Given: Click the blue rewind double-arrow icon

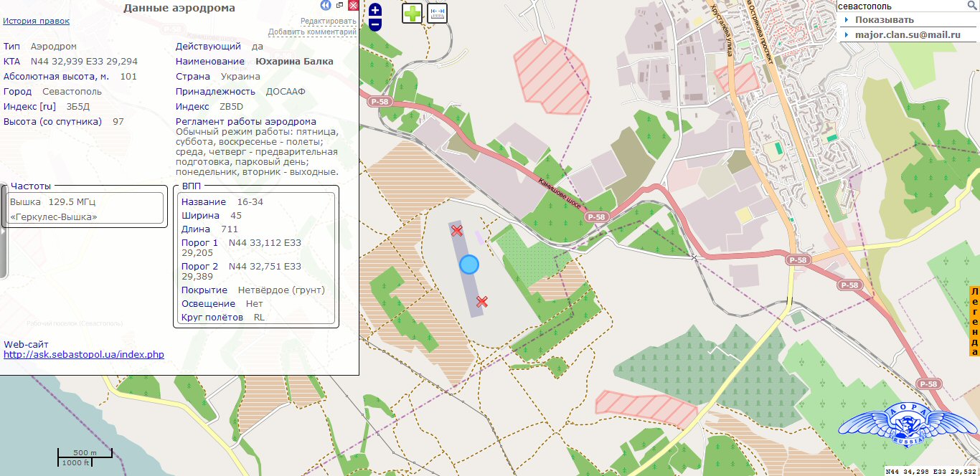Looking at the screenshot, I should pyautogui.click(x=326, y=6).
